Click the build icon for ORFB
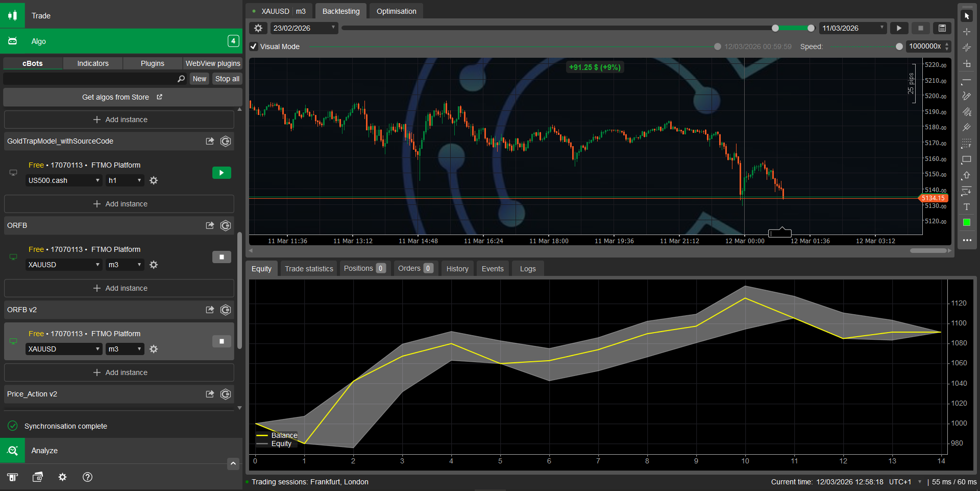980x491 pixels. pyautogui.click(x=226, y=225)
